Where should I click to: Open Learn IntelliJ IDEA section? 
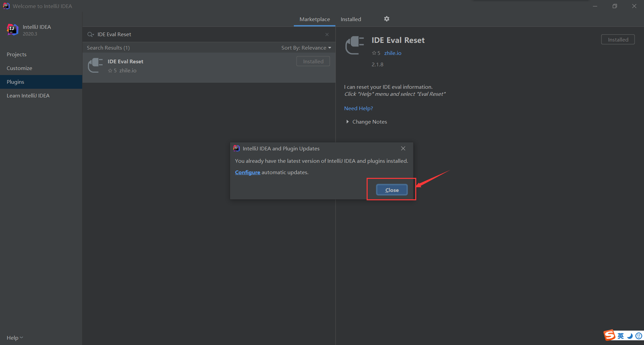pos(41,95)
